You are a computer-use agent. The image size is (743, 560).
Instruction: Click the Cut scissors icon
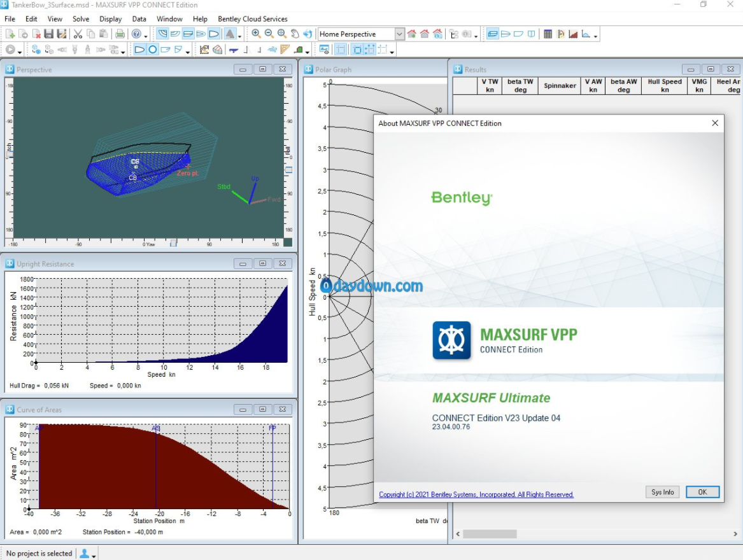(x=78, y=34)
